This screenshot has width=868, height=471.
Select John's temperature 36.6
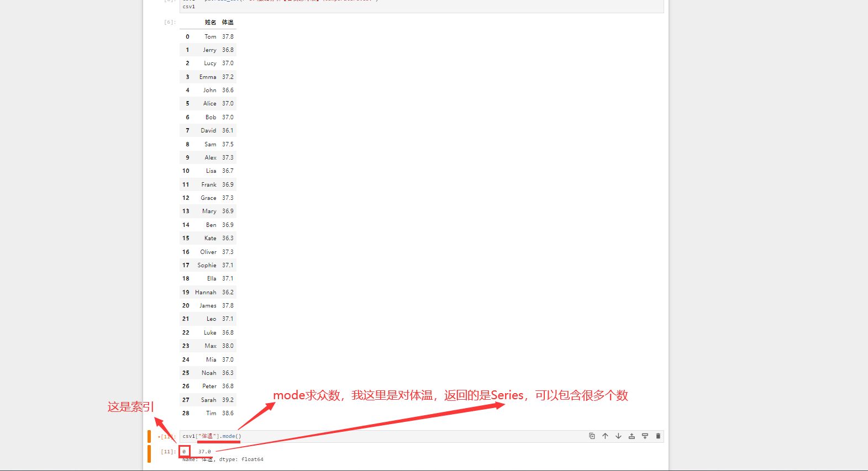coord(228,90)
